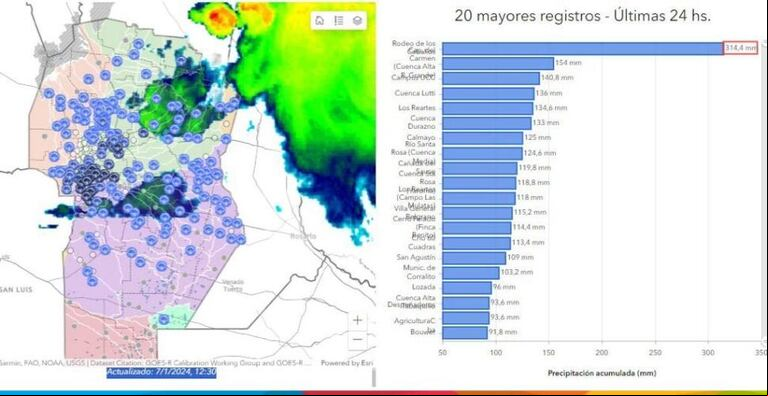Click the Calmayo 125 mm bar
The image size is (768, 396).
tap(483, 138)
